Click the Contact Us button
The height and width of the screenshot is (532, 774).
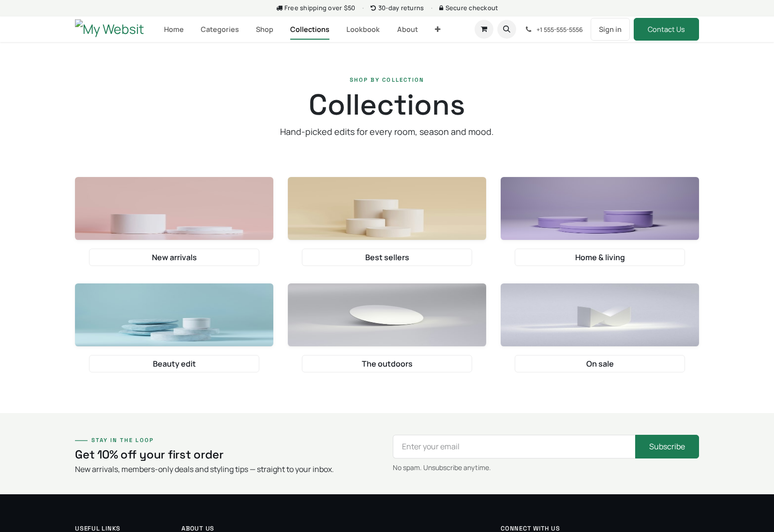[666, 30]
